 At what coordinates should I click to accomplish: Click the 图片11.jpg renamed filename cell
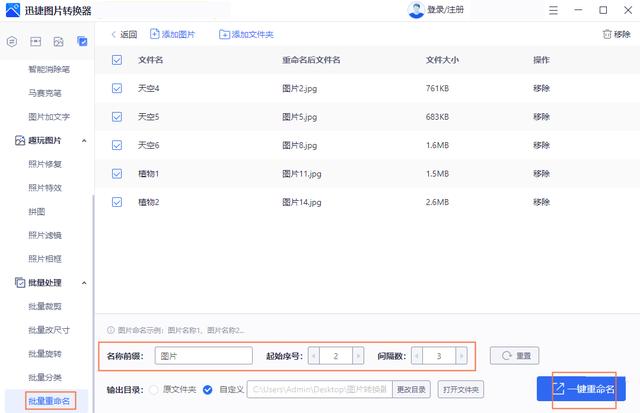pos(302,174)
